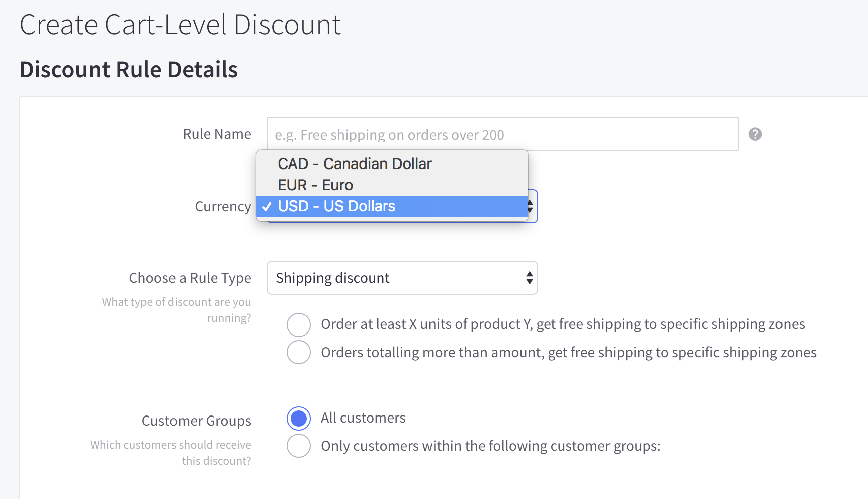Open the Choose a Rule Type dropdown

(401, 278)
